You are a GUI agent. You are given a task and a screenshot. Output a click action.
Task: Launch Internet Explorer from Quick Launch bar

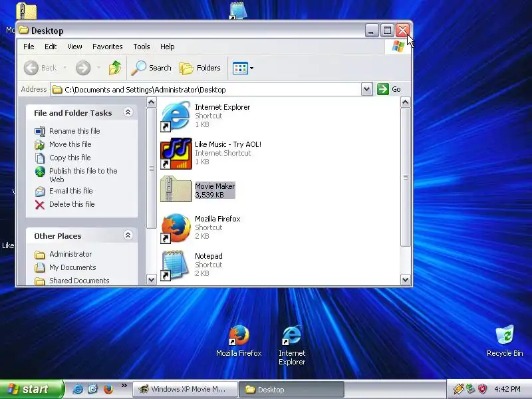point(77,389)
